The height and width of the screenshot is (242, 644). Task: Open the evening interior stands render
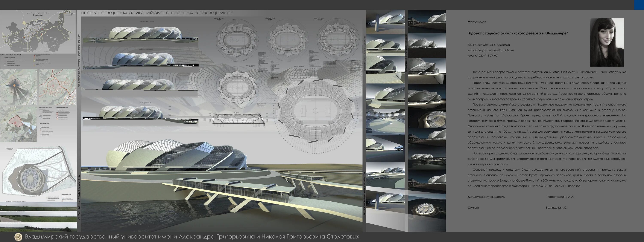click(x=427, y=118)
